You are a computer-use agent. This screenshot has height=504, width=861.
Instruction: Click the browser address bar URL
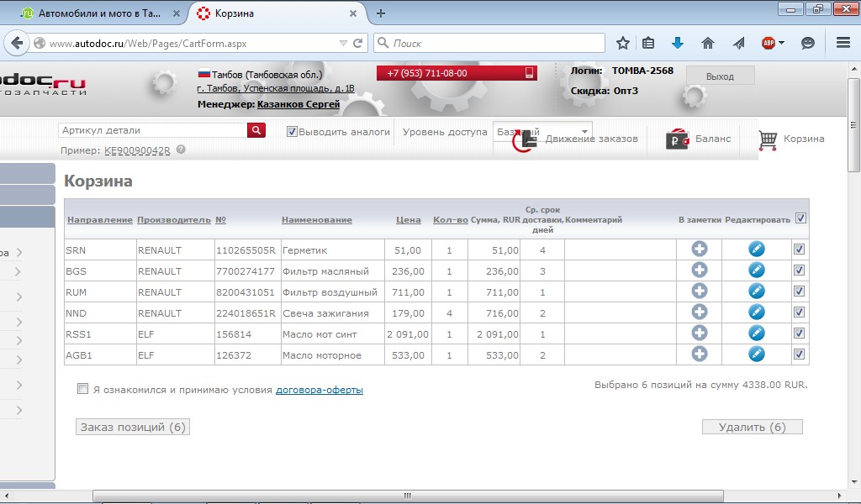coord(148,44)
